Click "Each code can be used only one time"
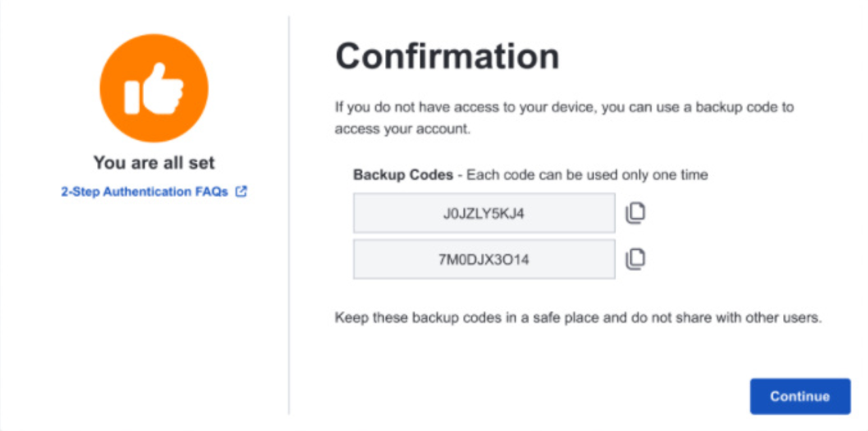This screenshot has height=431, width=868. pos(587,175)
